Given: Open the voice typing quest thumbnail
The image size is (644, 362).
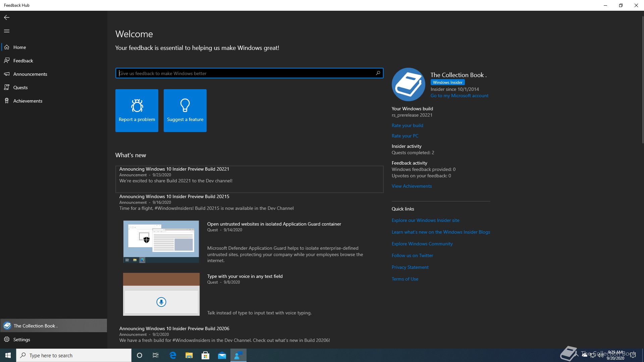Looking at the screenshot, I should (161, 294).
